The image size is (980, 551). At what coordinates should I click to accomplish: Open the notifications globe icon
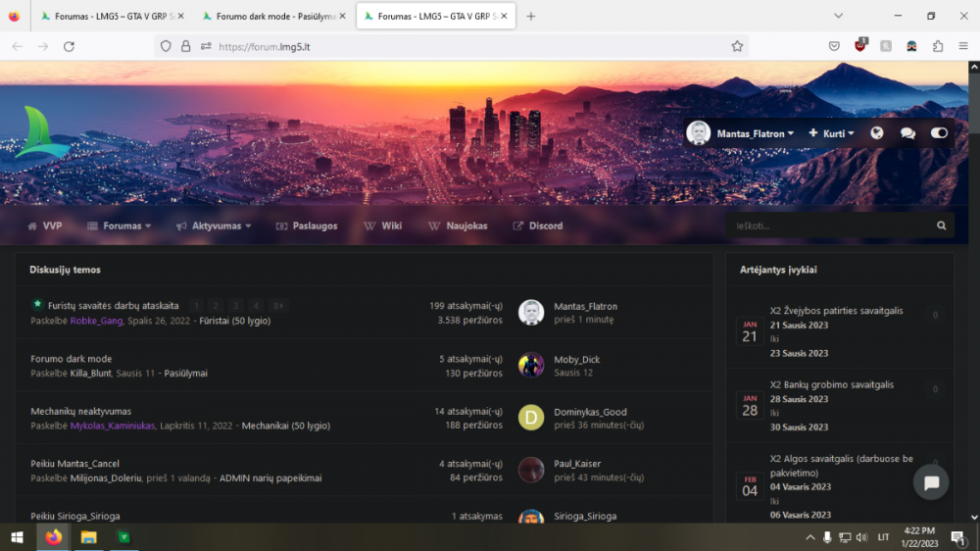click(877, 133)
